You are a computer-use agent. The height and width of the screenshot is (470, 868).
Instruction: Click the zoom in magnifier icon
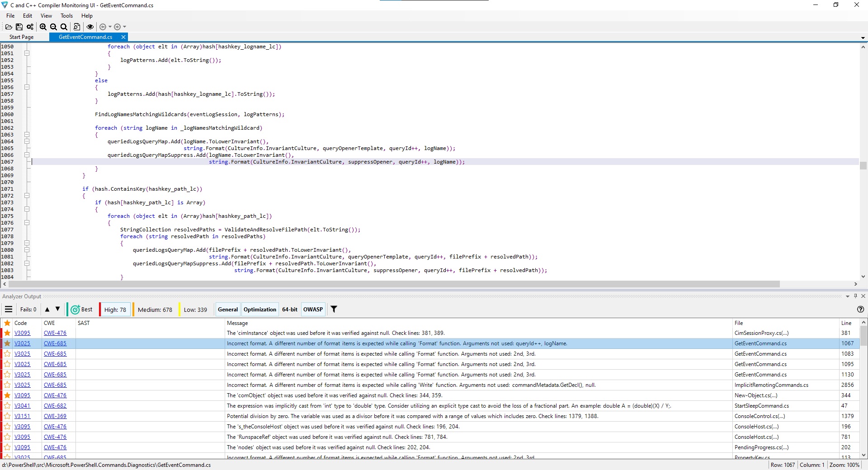coord(43,27)
